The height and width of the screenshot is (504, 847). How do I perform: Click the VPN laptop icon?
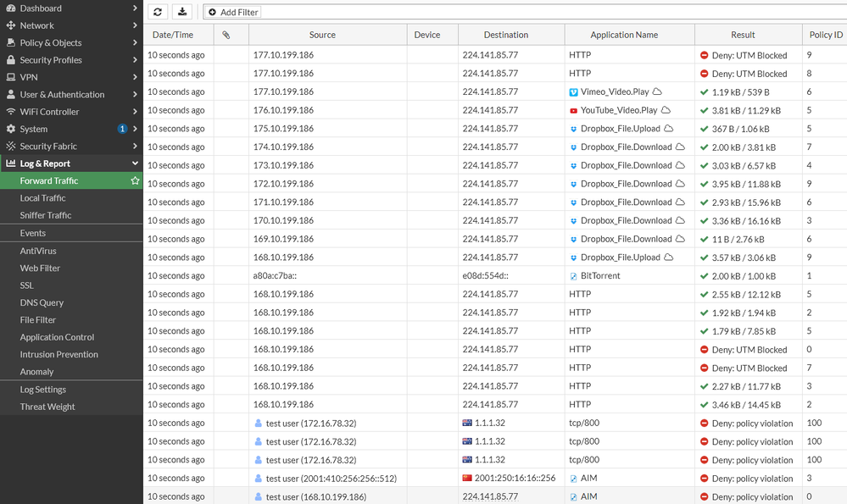11,77
